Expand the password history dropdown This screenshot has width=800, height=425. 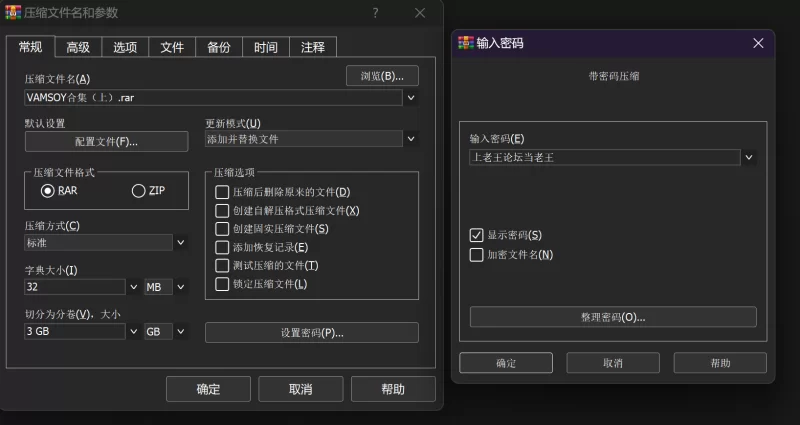click(748, 157)
